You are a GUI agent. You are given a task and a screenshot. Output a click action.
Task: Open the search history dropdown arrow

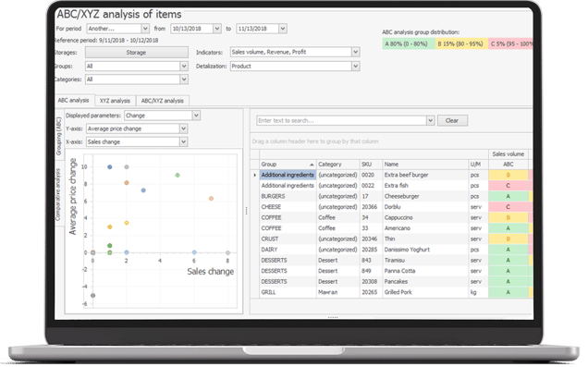click(x=430, y=120)
